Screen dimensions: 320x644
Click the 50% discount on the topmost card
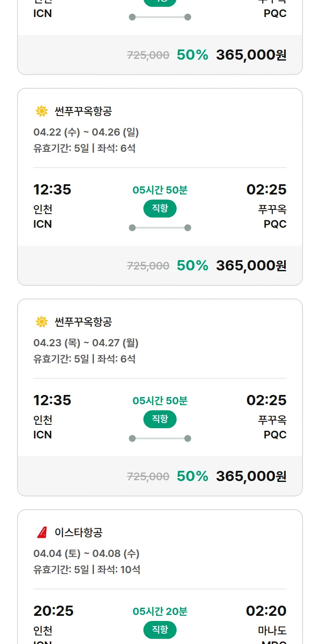[x=192, y=55]
